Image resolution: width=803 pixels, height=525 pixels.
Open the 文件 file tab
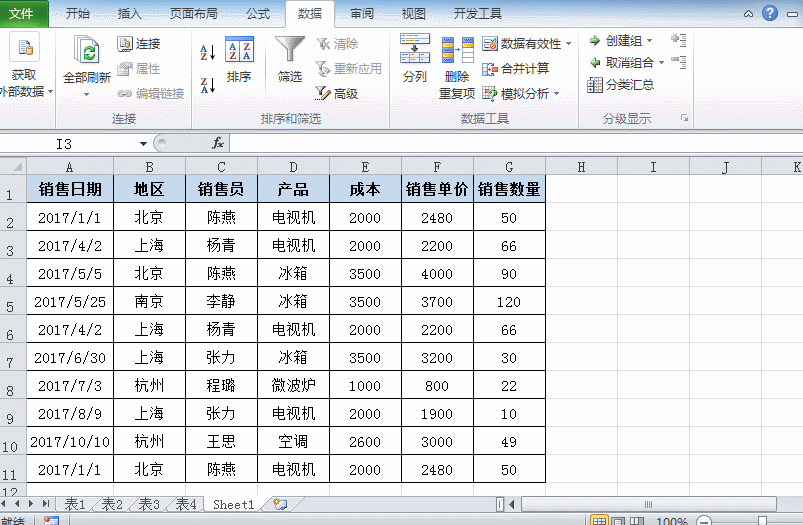22,13
